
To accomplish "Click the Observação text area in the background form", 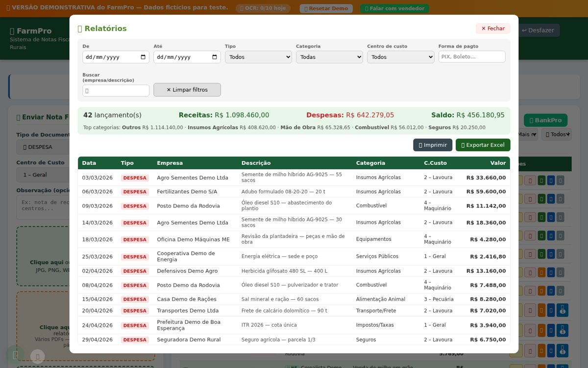I will 43,207.
